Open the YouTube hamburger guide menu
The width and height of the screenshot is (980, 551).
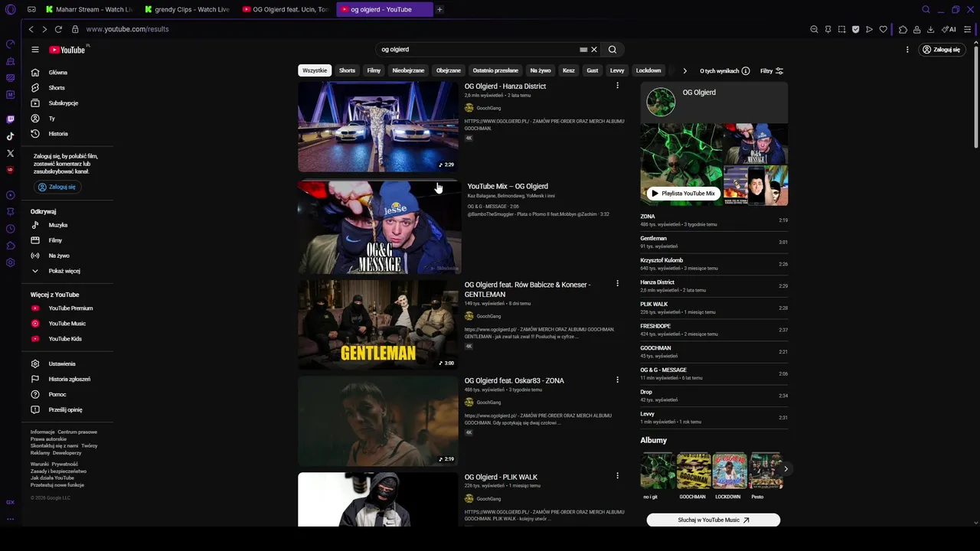(35, 50)
